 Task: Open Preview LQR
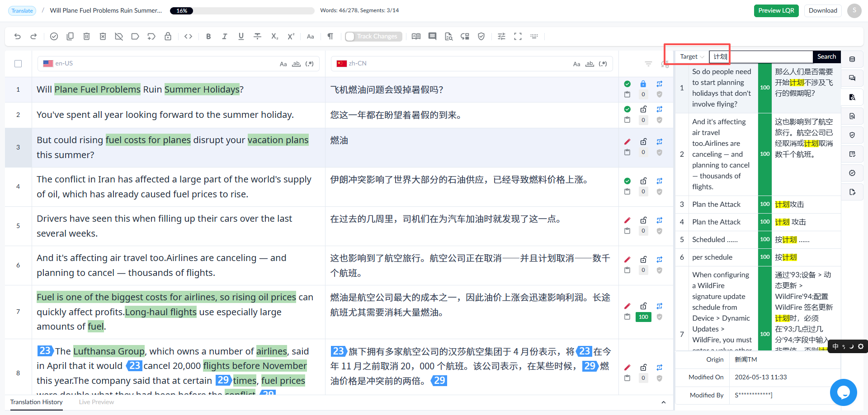[x=776, y=11]
